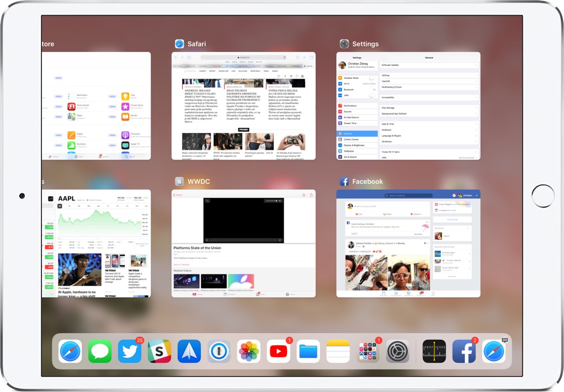Click the Search Facebook field
The height and width of the screenshot is (392, 564).
click(408, 196)
